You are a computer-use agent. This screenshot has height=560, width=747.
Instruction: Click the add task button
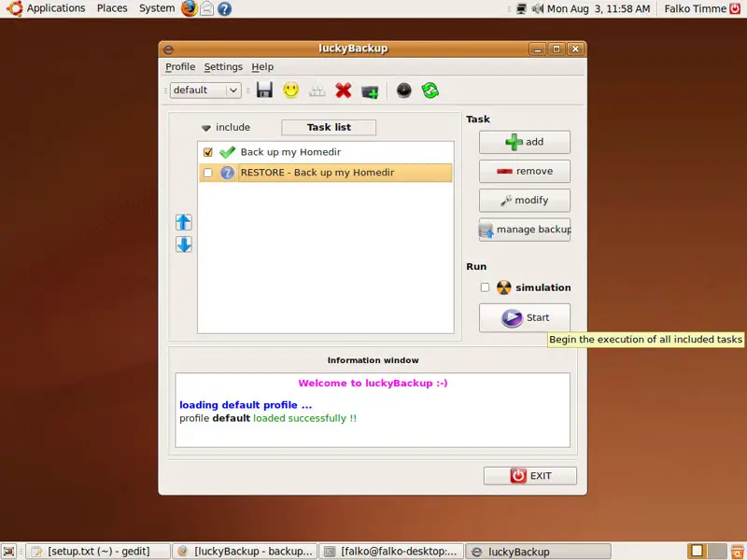[525, 142]
